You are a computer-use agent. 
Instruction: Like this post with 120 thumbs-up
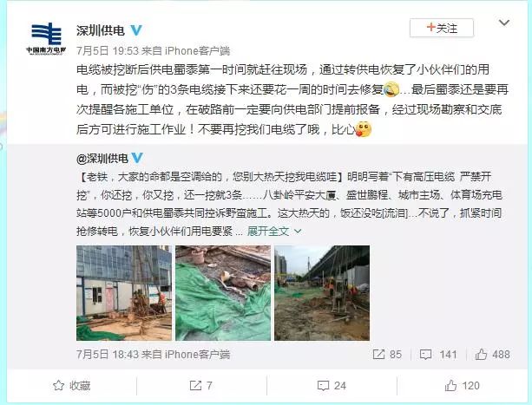click(x=462, y=385)
